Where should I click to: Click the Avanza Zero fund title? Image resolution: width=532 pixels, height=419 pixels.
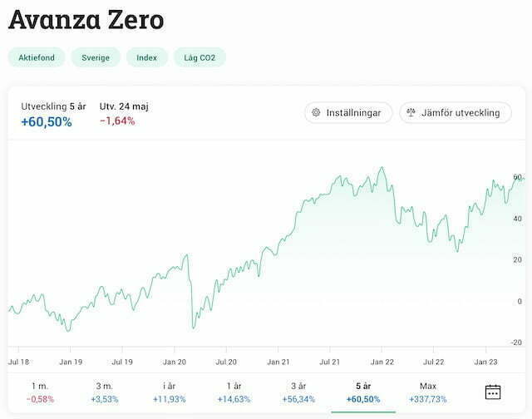coord(86,19)
